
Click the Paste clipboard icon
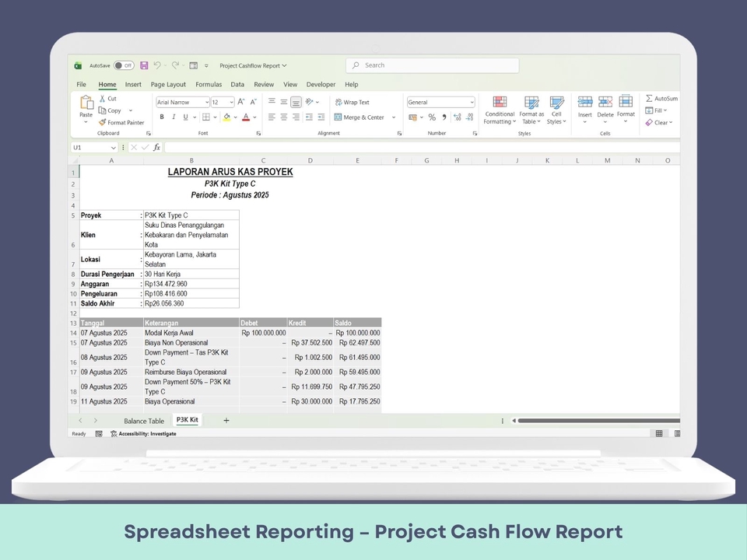(x=86, y=104)
